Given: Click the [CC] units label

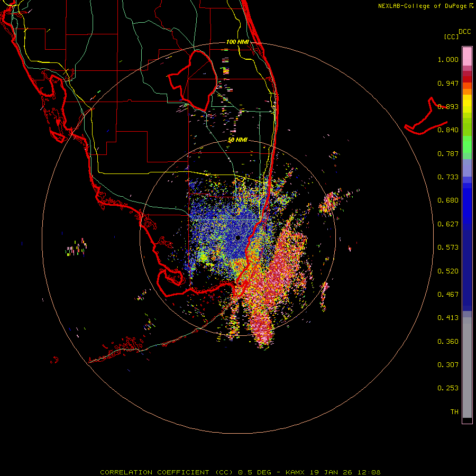Looking at the screenshot, I should pos(452,36).
